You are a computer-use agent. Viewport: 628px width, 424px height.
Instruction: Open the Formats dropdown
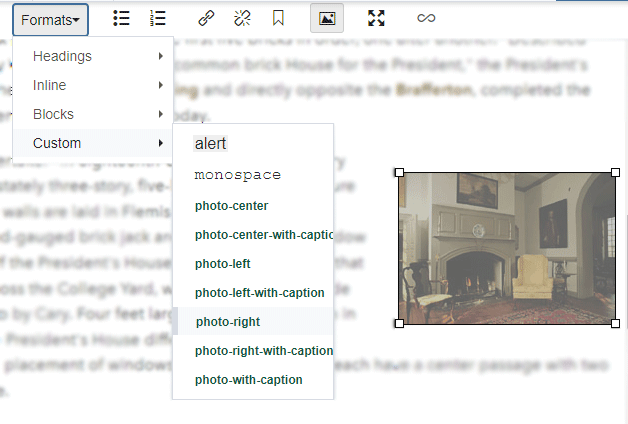pyautogui.click(x=50, y=19)
